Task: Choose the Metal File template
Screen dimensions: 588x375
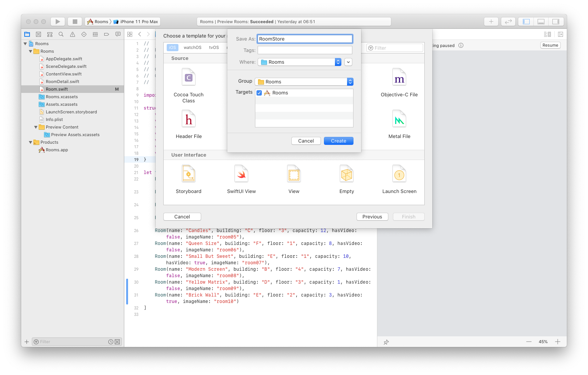Action: 399,122
